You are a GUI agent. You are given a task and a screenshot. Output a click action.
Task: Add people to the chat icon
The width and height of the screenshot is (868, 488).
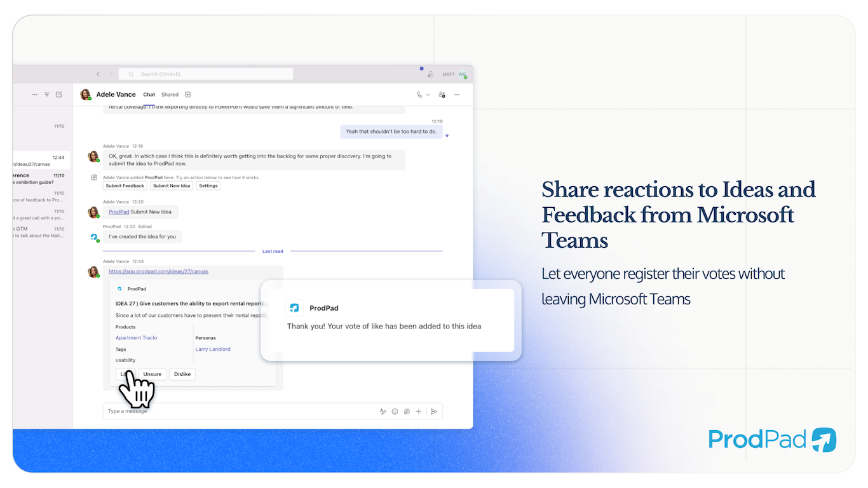(442, 95)
